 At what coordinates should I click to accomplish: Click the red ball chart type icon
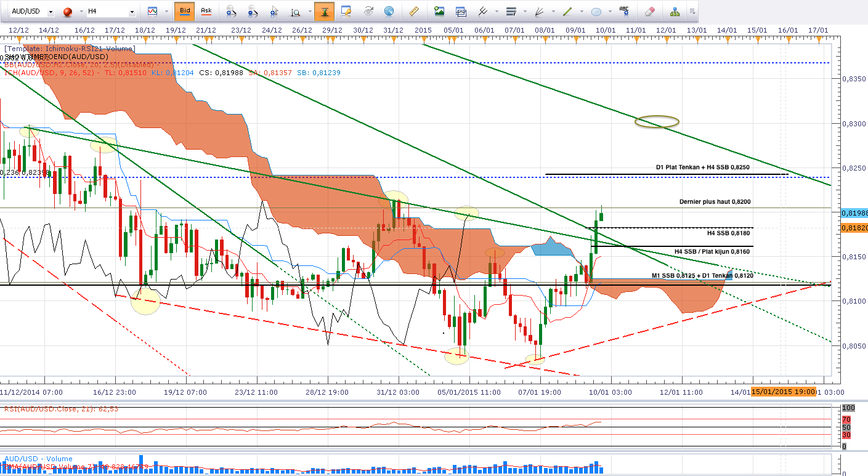click(67, 11)
